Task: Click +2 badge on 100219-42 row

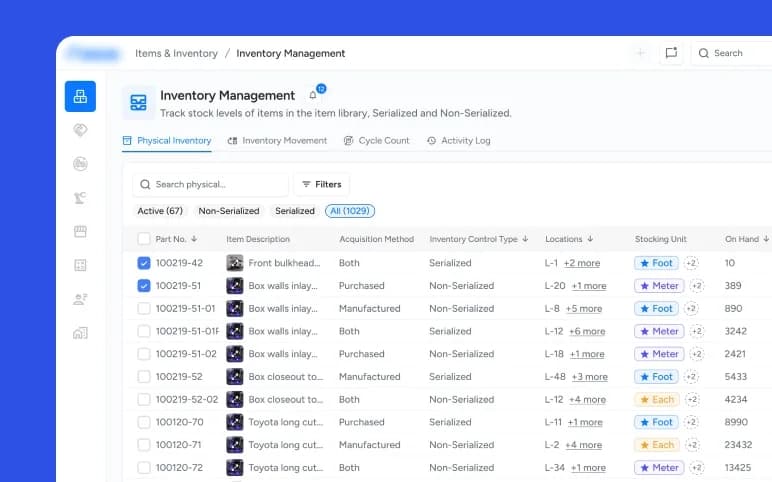Action: click(x=691, y=263)
